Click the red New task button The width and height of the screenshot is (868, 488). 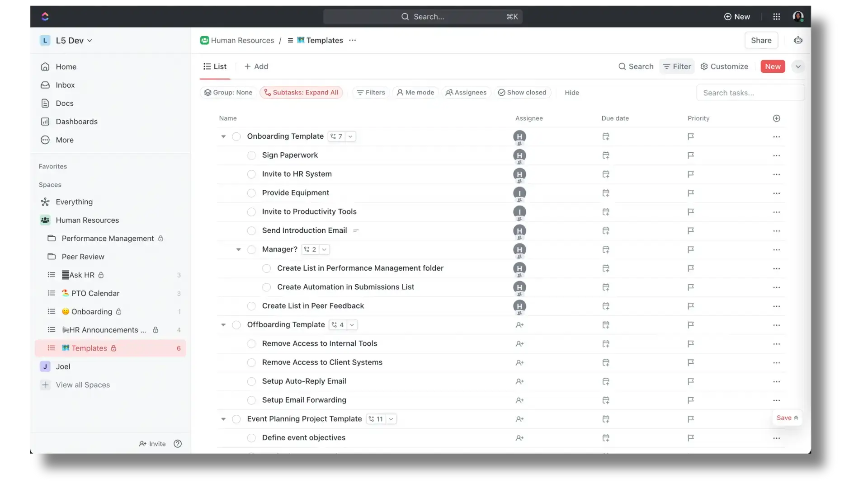point(772,66)
